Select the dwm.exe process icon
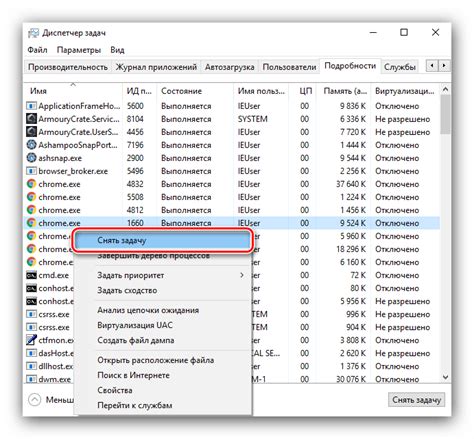 tap(31, 379)
